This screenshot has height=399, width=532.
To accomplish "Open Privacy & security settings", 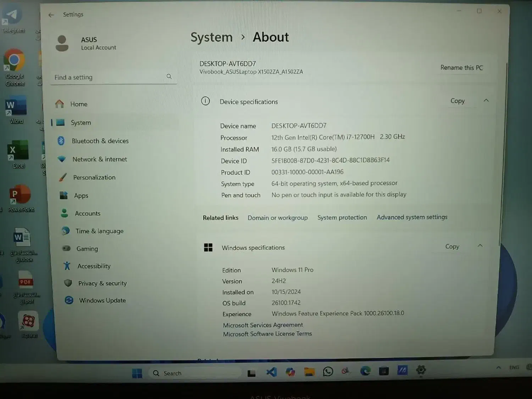I will (102, 283).
